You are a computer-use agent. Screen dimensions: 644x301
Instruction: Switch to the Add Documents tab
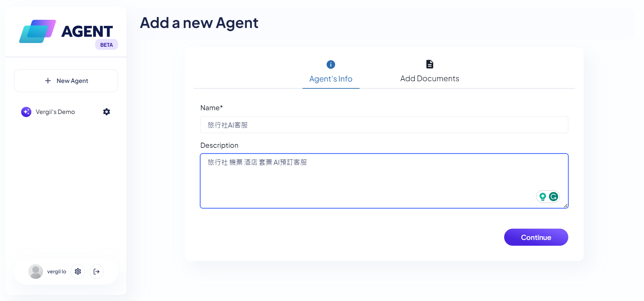430,71
